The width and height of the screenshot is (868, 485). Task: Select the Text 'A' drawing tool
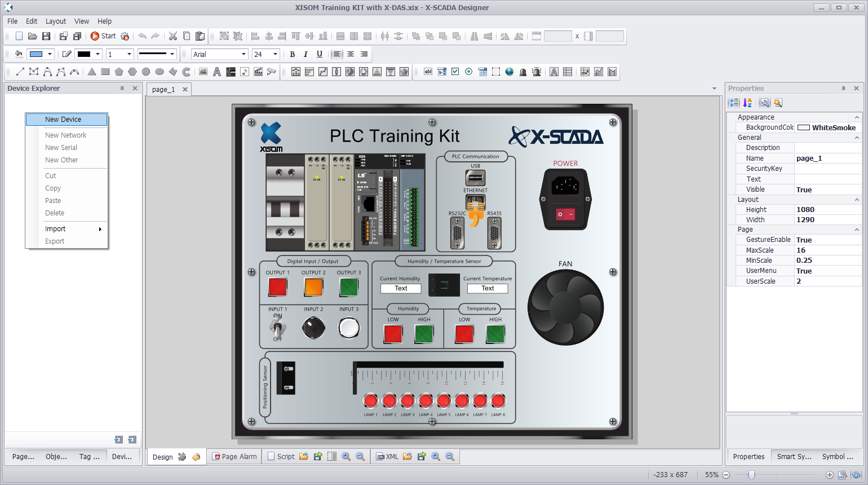coord(217,72)
